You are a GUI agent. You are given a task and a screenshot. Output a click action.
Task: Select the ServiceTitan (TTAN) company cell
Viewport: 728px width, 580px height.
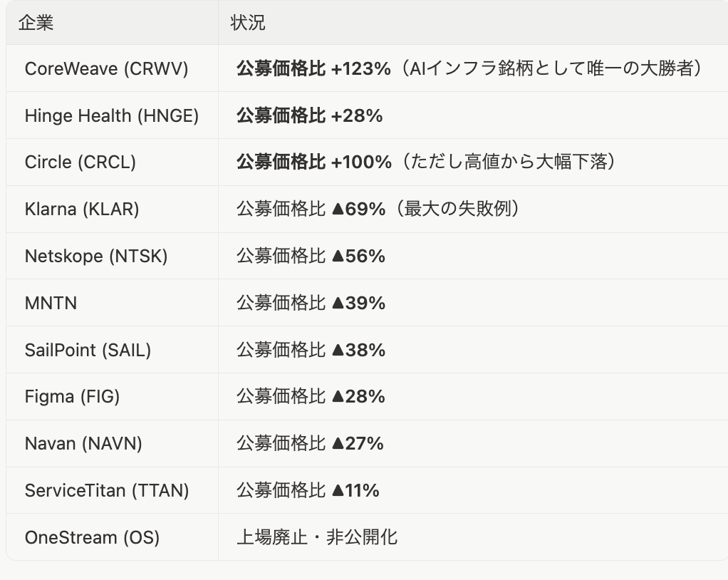(107, 491)
